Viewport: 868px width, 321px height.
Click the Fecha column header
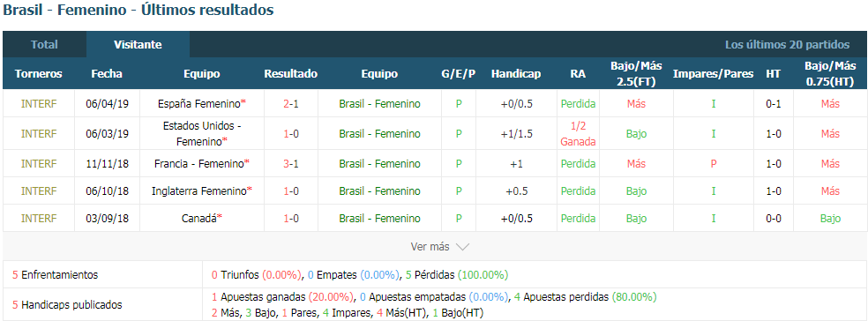[107, 73]
